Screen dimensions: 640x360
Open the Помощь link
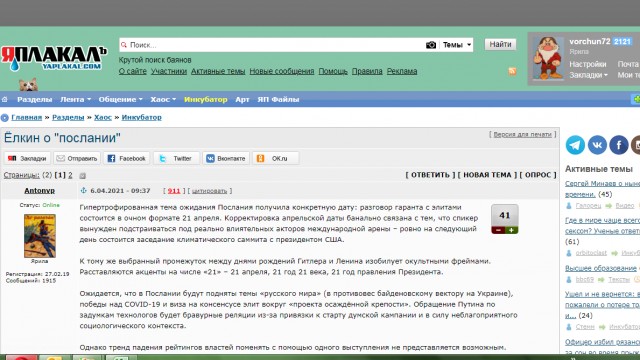[333, 71]
